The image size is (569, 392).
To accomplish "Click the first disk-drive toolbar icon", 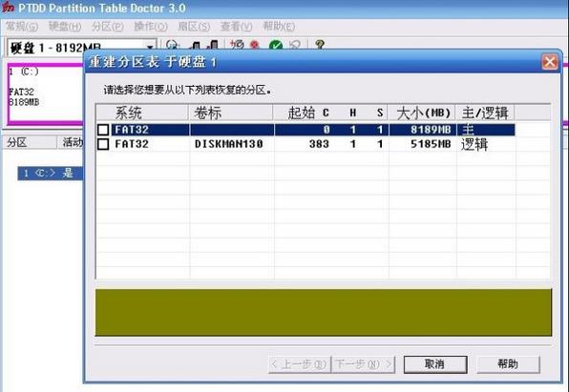I will (x=195, y=45).
